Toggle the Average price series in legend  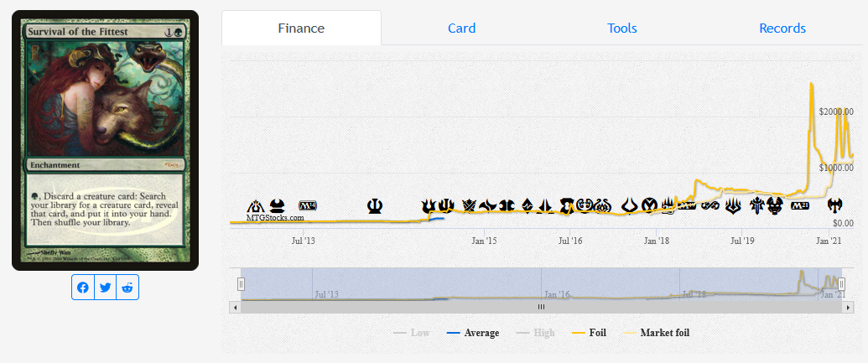click(x=473, y=333)
